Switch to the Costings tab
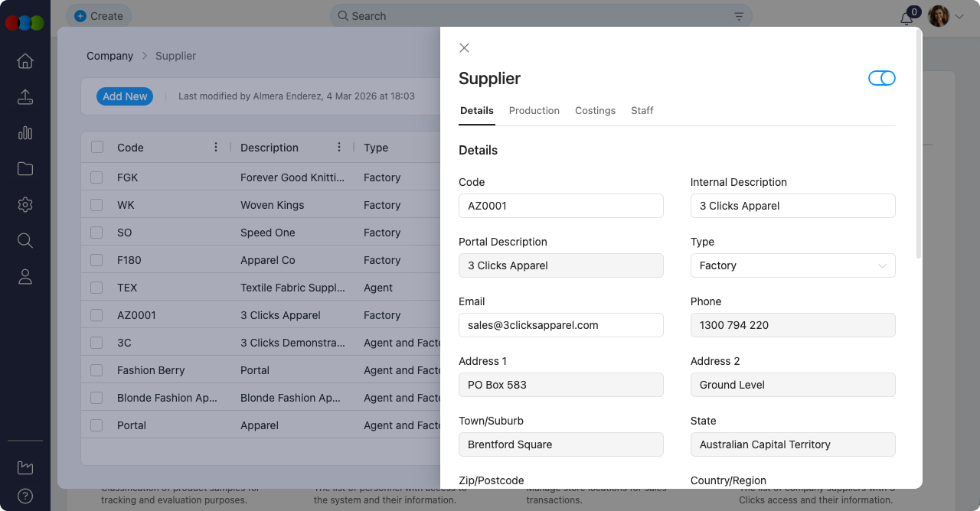This screenshot has height=511, width=980. (x=595, y=111)
